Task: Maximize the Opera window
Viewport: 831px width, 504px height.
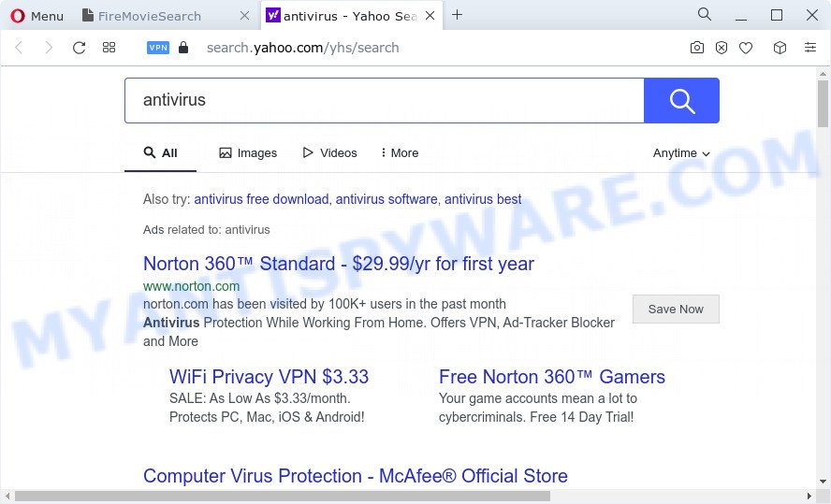Action: coord(777,15)
